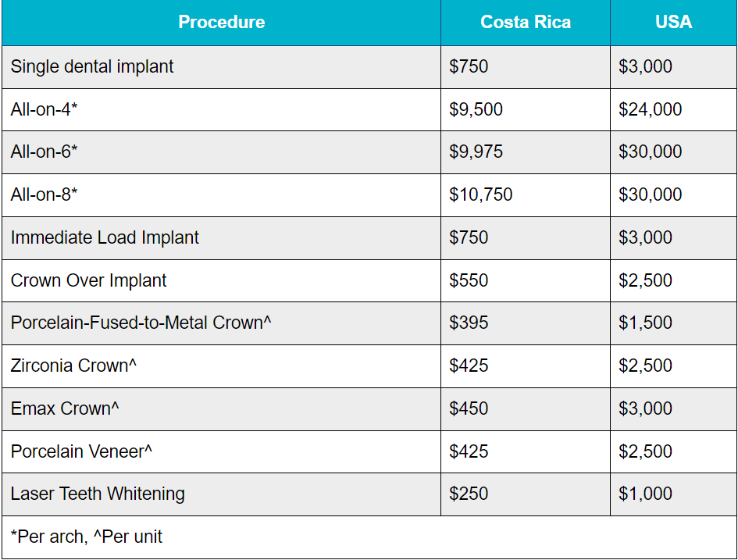
Task: Select the Single dental implant row label
Action: click(92, 66)
